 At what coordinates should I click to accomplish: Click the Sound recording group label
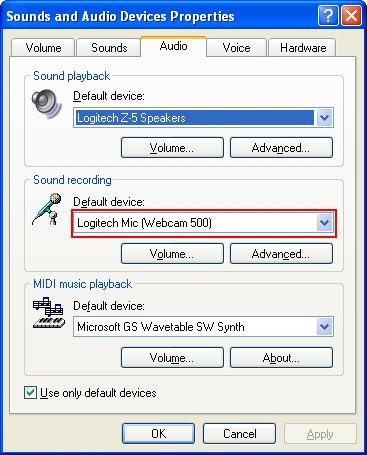tap(72, 180)
